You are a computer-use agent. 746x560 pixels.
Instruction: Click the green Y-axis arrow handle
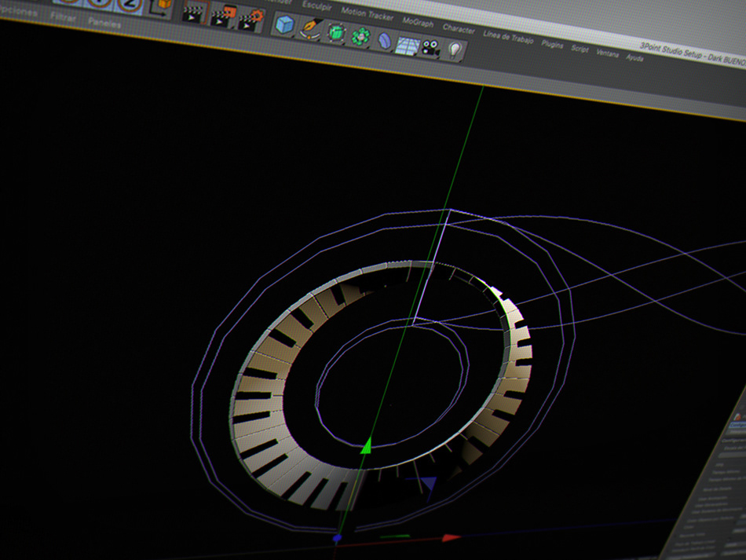[x=366, y=445]
